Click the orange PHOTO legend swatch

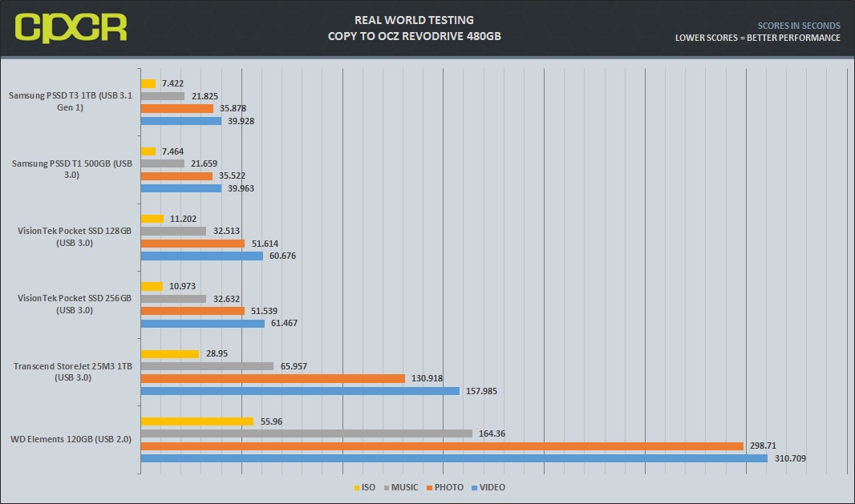[430, 488]
